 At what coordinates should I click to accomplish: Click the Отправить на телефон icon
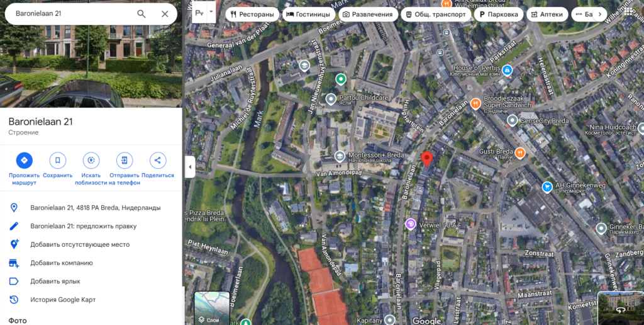[125, 161]
